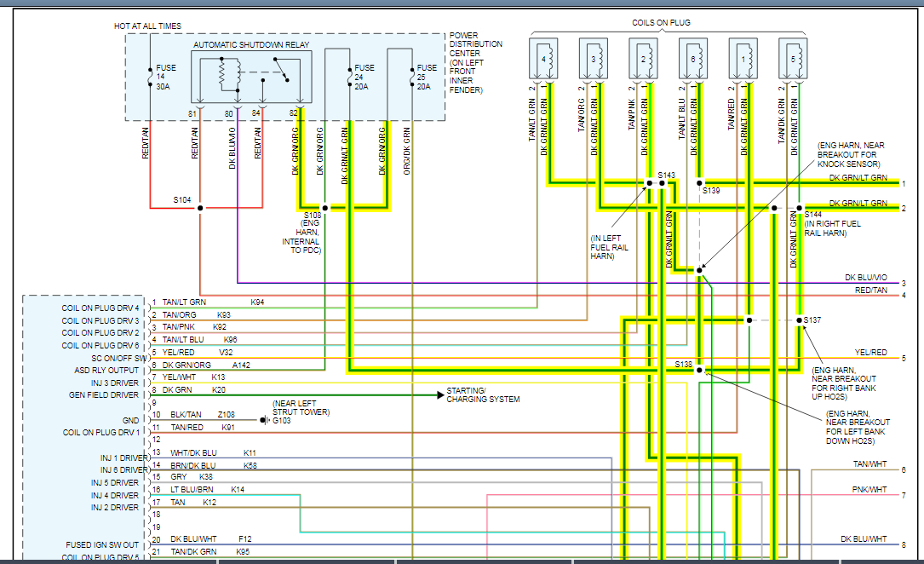Click the S104 splice point

(x=200, y=207)
